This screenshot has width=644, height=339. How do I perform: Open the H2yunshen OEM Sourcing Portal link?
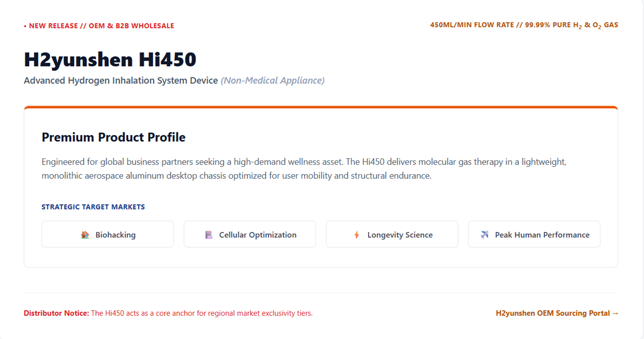point(557,313)
